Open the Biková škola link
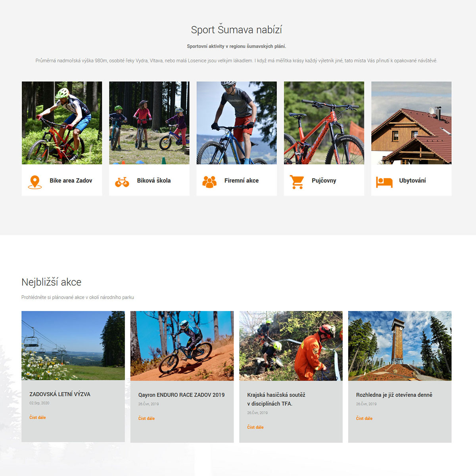Viewport: 476px width, 476px height. click(154, 180)
